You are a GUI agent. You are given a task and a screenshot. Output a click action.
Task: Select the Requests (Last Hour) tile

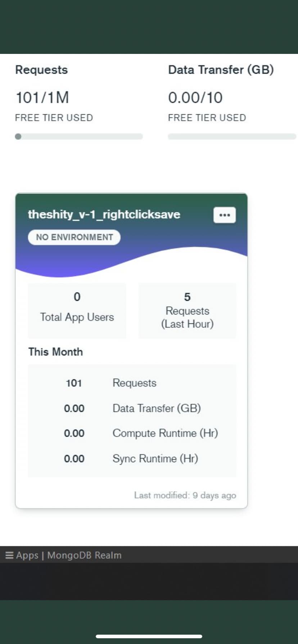click(x=187, y=310)
